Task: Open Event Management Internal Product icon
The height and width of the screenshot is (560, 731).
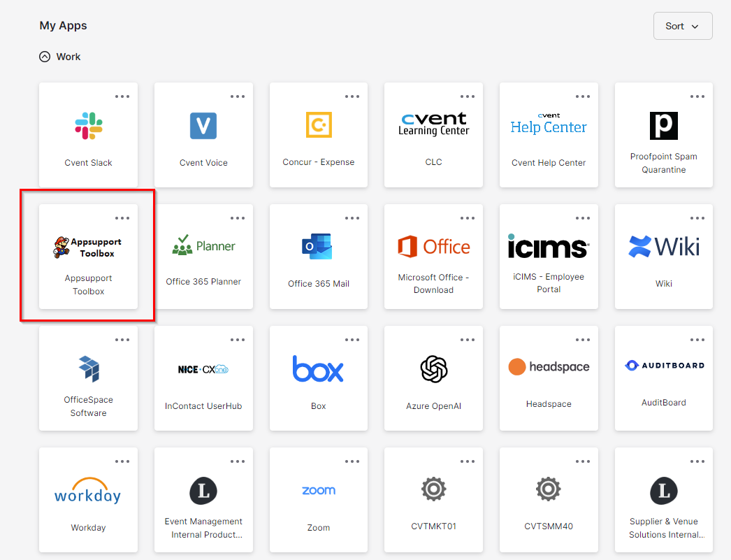Action: tap(203, 491)
